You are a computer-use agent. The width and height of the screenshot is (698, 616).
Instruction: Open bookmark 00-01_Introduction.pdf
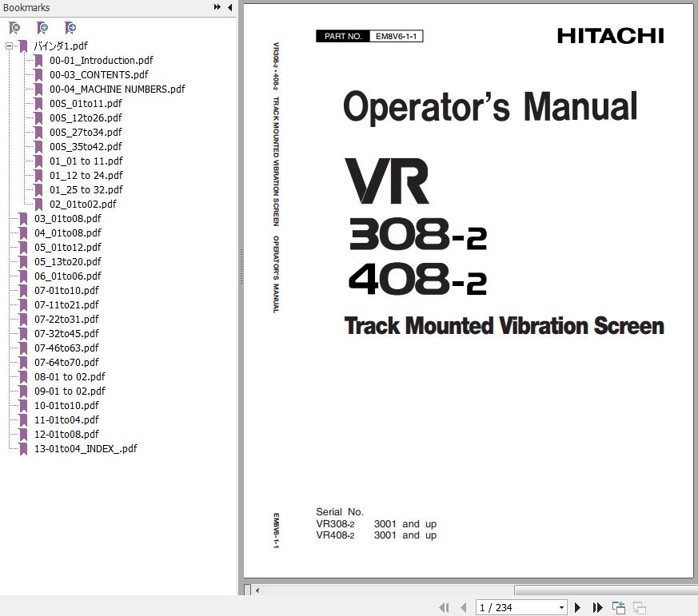[101, 60]
